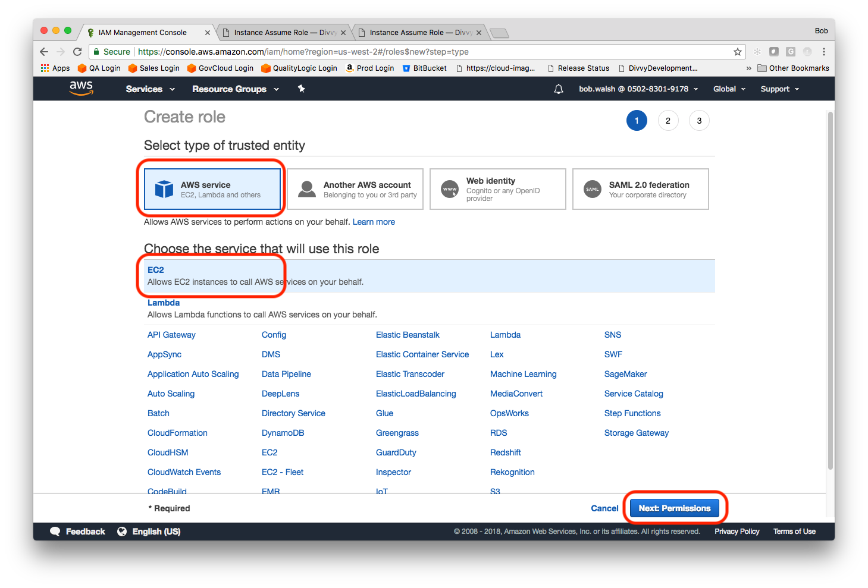This screenshot has height=588, width=868.
Task: Click the Step Functions service link
Action: click(x=632, y=413)
